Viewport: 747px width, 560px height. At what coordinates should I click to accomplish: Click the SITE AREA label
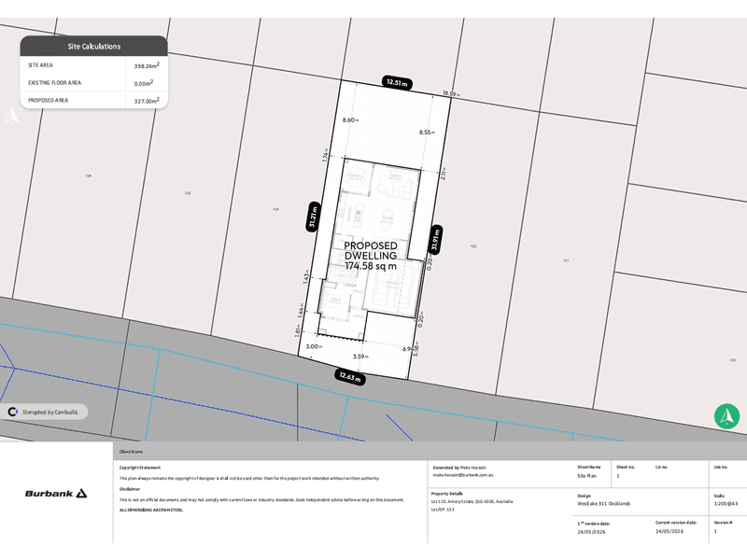tap(40, 65)
